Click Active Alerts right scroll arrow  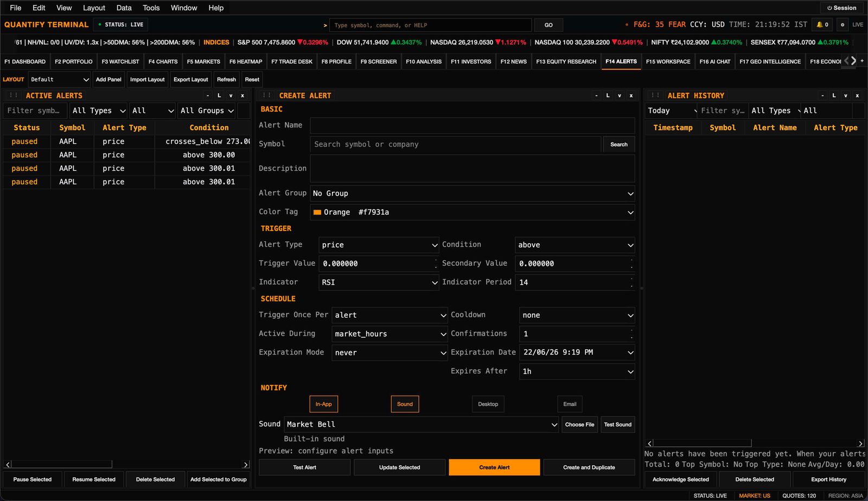pos(246,465)
